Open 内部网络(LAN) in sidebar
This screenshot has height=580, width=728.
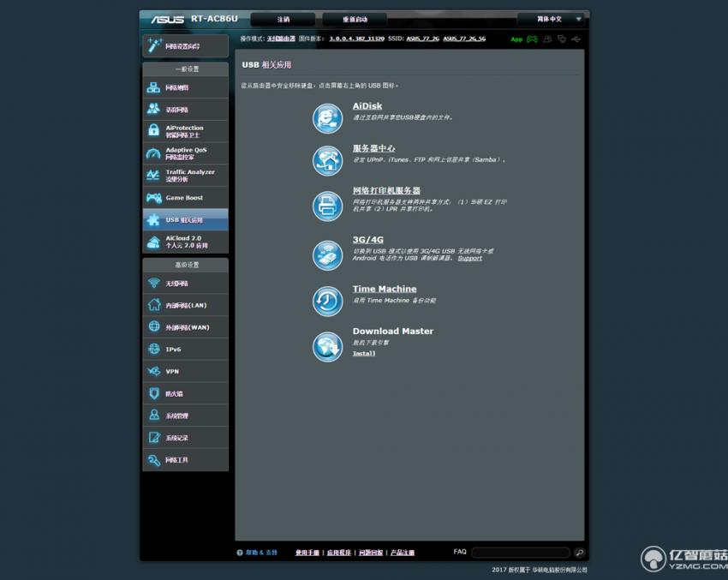pos(185,305)
